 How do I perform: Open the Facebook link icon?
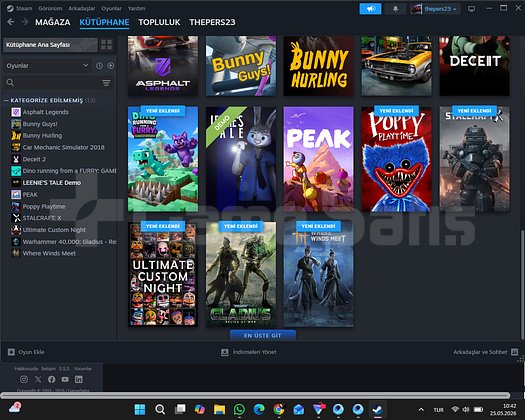[x=52, y=379]
